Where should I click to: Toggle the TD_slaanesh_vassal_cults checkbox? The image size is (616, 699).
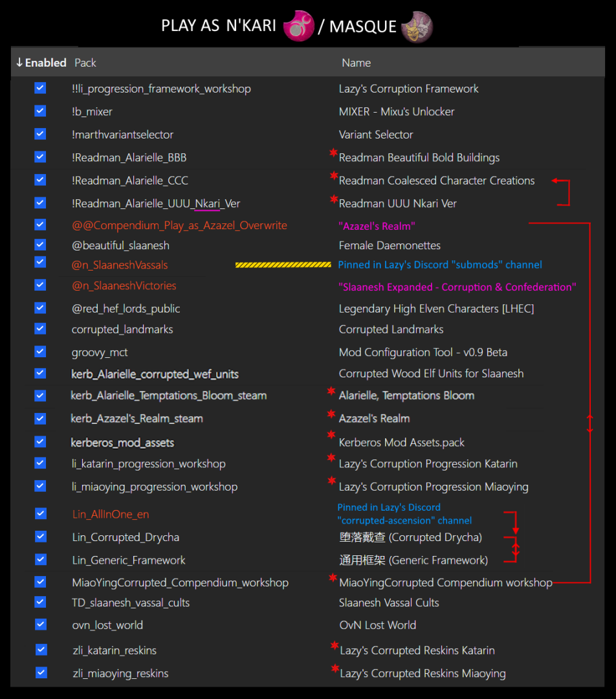(x=40, y=602)
